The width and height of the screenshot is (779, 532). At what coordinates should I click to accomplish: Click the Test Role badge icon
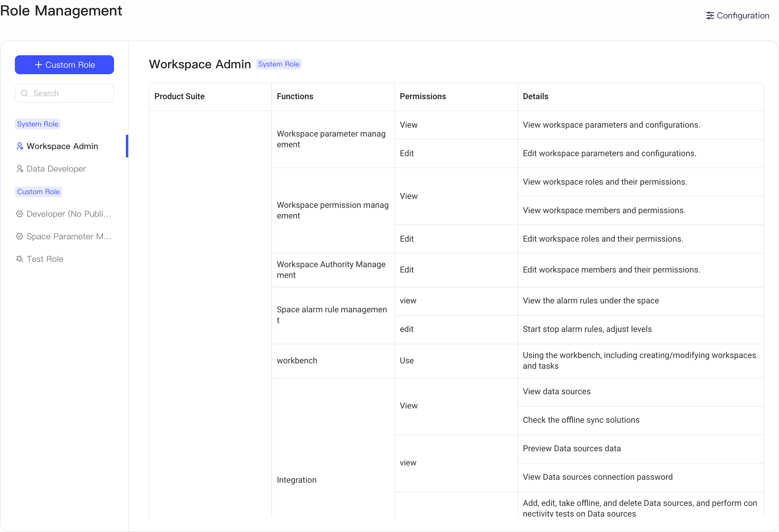(x=20, y=259)
